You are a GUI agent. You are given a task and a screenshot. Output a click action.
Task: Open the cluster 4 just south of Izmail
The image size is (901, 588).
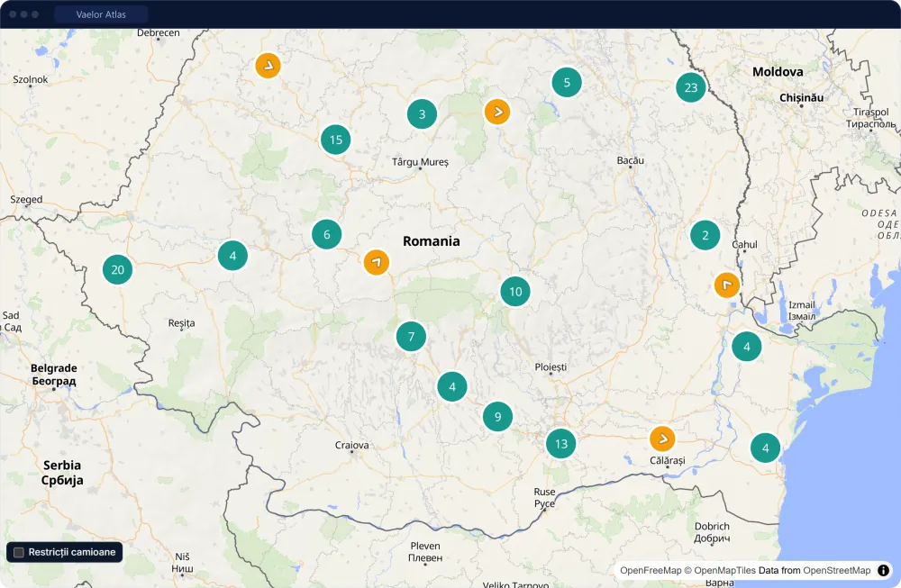(746, 347)
